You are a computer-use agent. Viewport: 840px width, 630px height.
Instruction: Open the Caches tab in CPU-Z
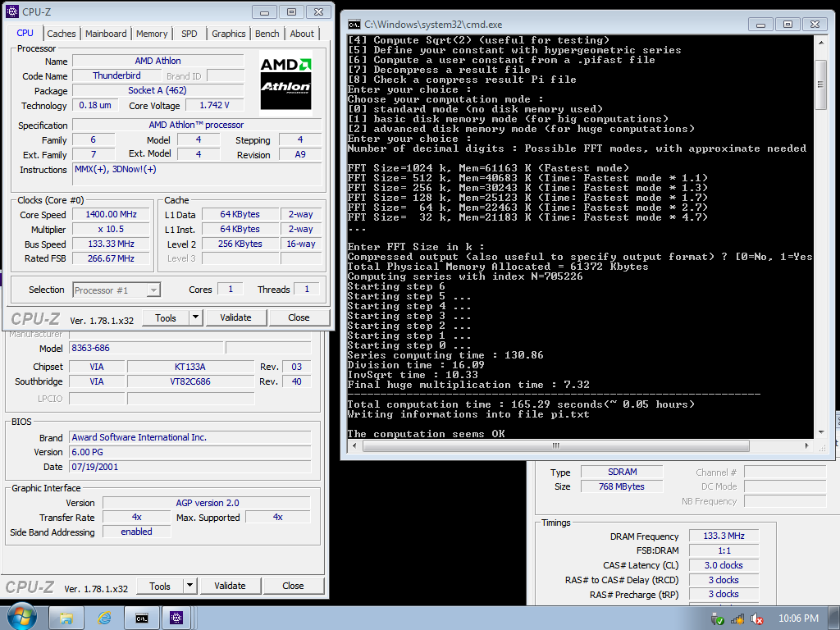[x=62, y=33]
